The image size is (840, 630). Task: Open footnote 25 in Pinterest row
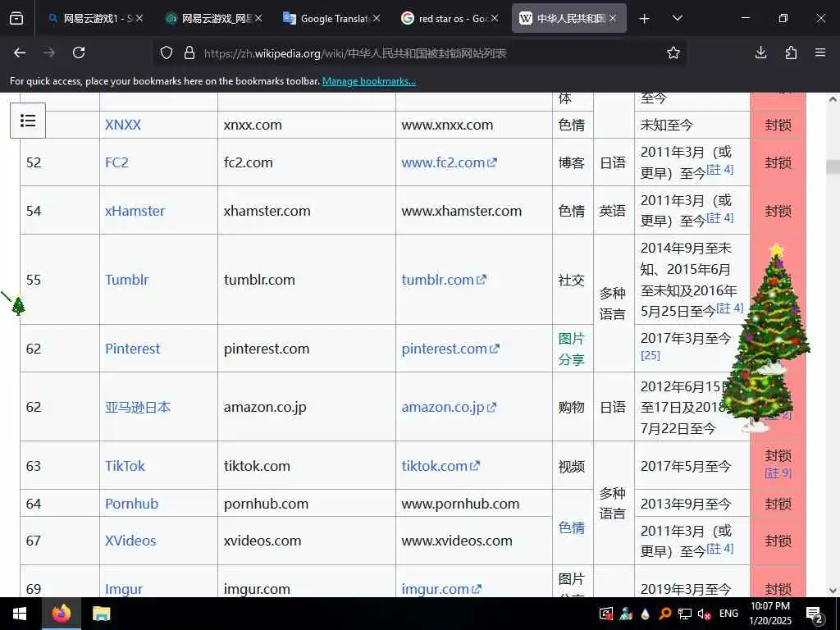click(x=651, y=355)
